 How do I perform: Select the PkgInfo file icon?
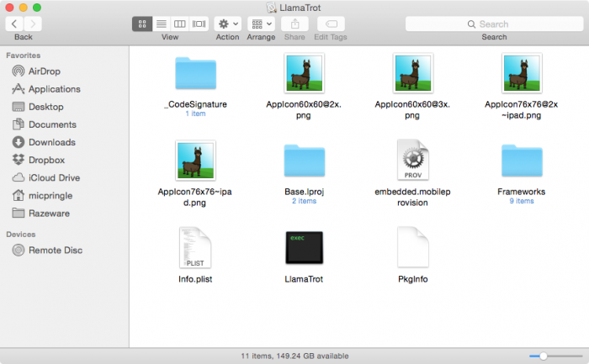[x=413, y=247]
